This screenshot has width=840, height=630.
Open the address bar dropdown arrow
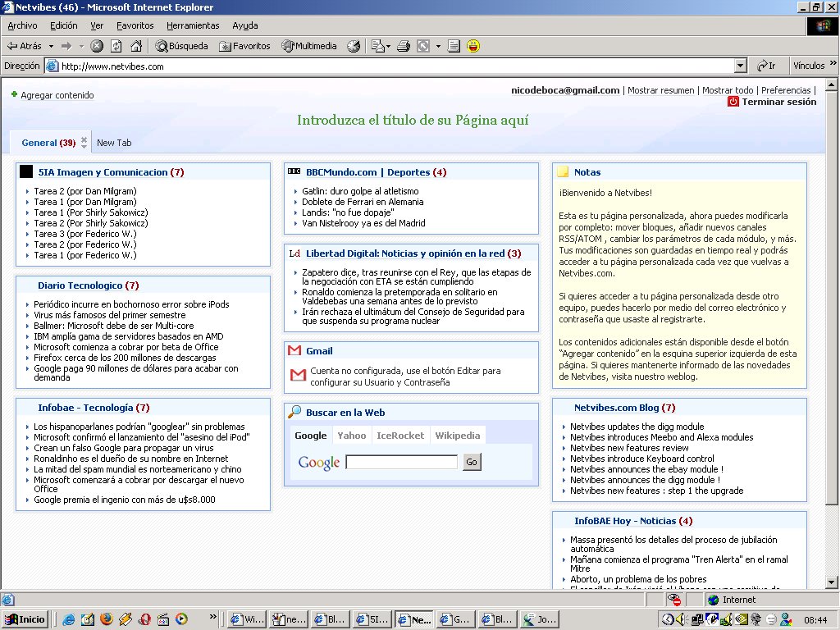741,66
